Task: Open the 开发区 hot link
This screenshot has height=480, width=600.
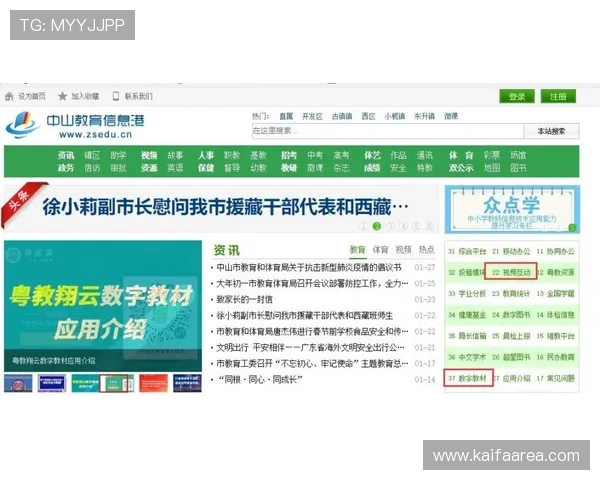Action: click(x=312, y=116)
